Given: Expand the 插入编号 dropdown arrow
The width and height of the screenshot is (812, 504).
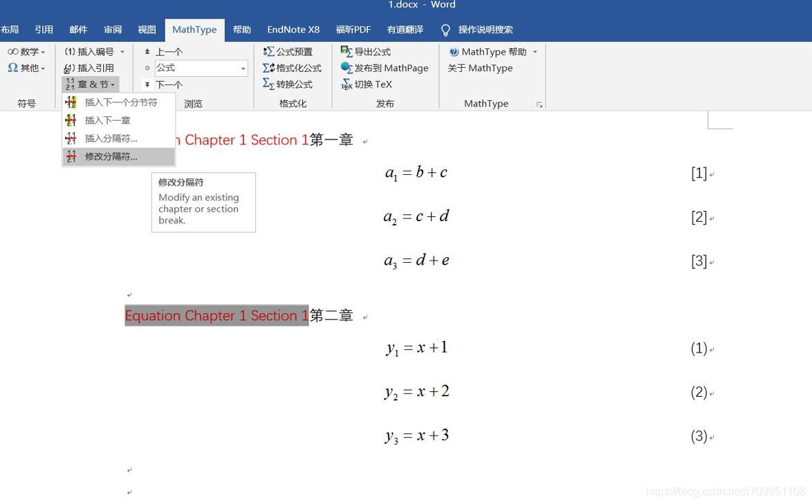Looking at the screenshot, I should click(122, 52).
